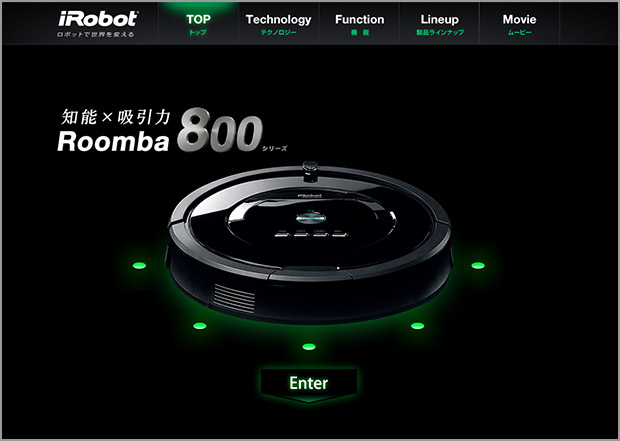Click the round sensor atop the Roomba
The image size is (620, 441).
click(310, 171)
